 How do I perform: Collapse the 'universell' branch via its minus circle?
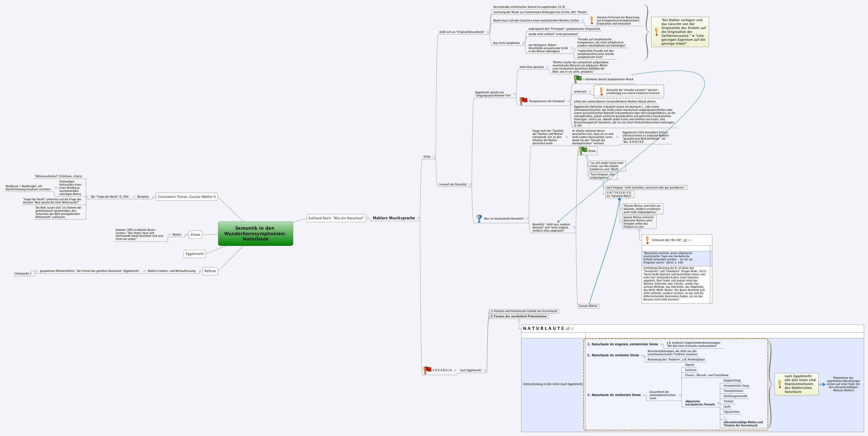(590, 92)
